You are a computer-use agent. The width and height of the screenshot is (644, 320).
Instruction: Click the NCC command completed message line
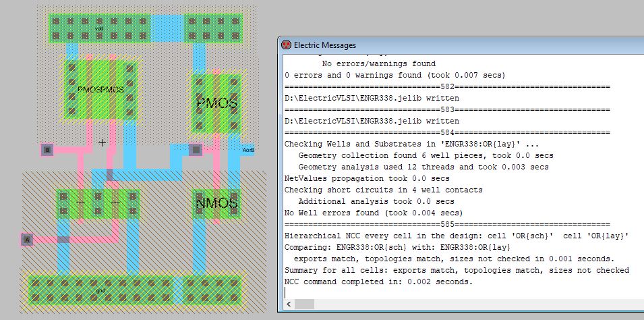378,281
